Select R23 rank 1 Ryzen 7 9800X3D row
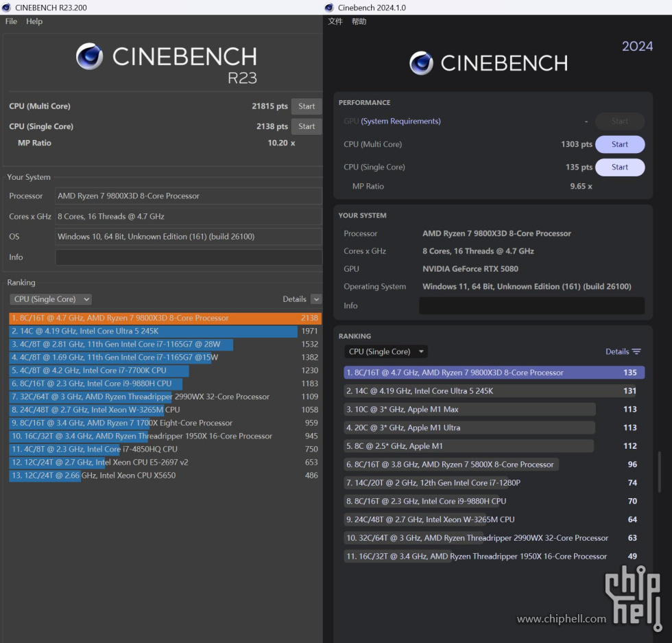 (165, 318)
